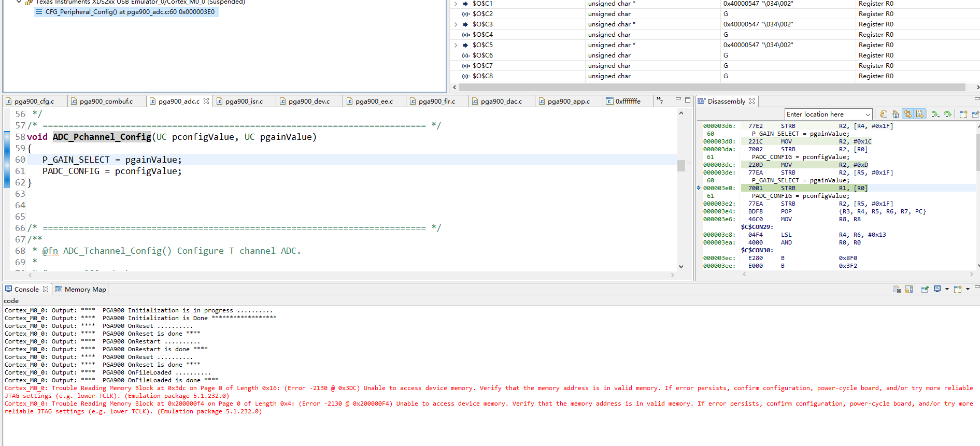Open the 0xfffffffe editor tab
Image resolution: width=980 pixels, height=446 pixels.
[x=628, y=101]
